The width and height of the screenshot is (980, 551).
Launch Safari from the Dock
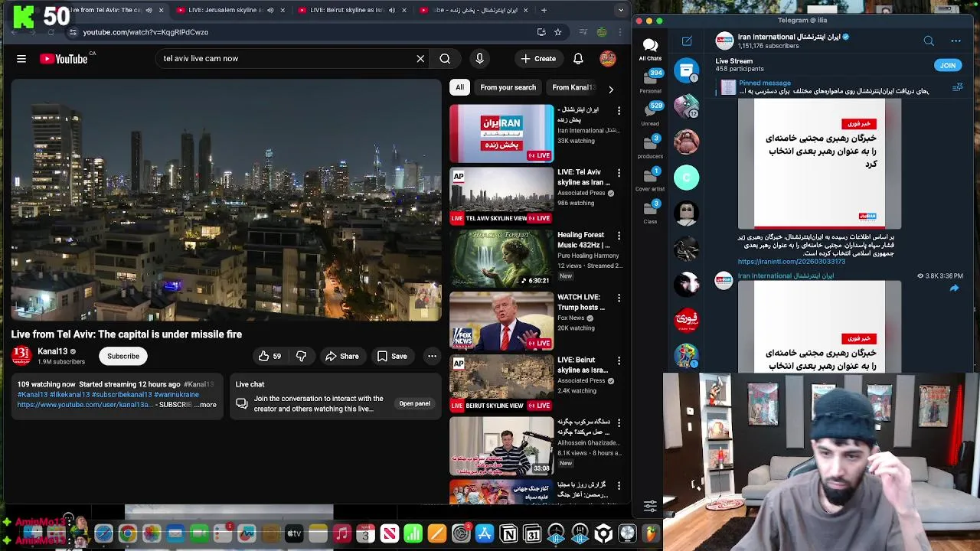pos(103,533)
